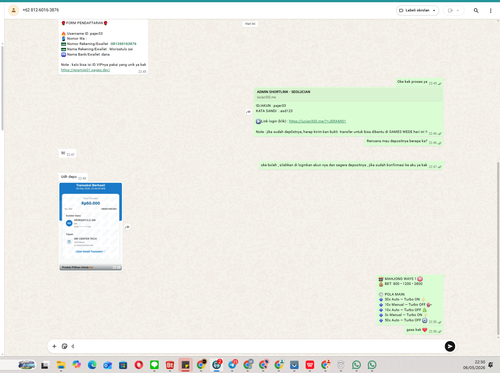The width and height of the screenshot is (500, 373).
Task: Select the 'Oke kak proses ya' message
Action: [x=419, y=82]
